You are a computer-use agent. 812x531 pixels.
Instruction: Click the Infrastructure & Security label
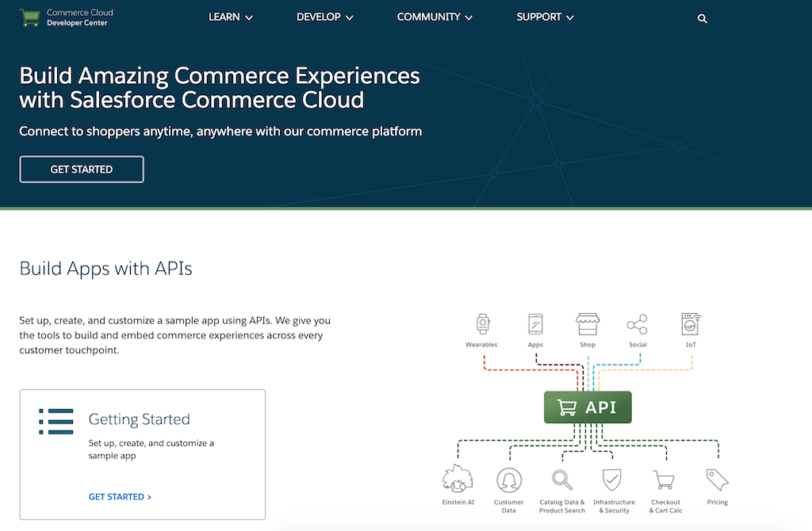pyautogui.click(x=614, y=506)
